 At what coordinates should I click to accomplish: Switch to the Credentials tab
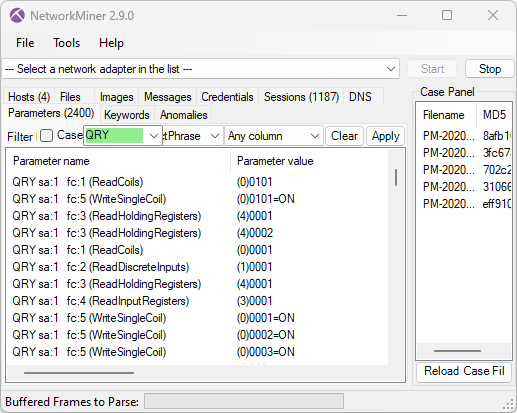[227, 97]
